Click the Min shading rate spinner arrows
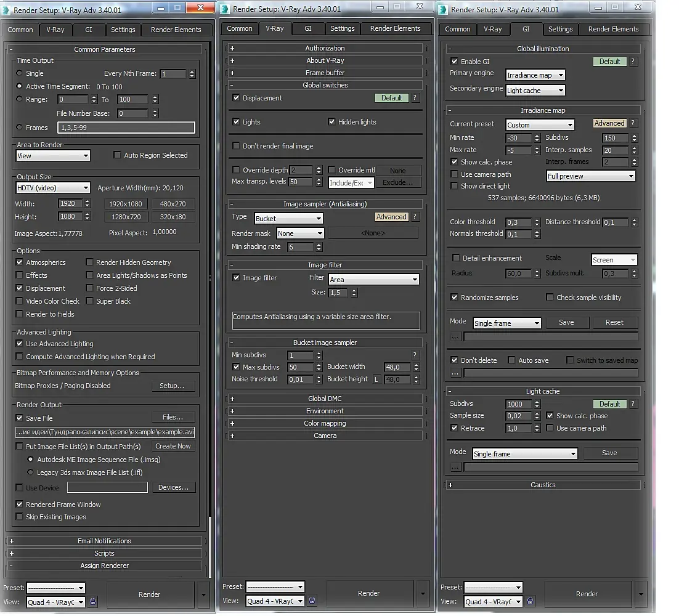Screen dimensions: 679x616 (x=319, y=247)
